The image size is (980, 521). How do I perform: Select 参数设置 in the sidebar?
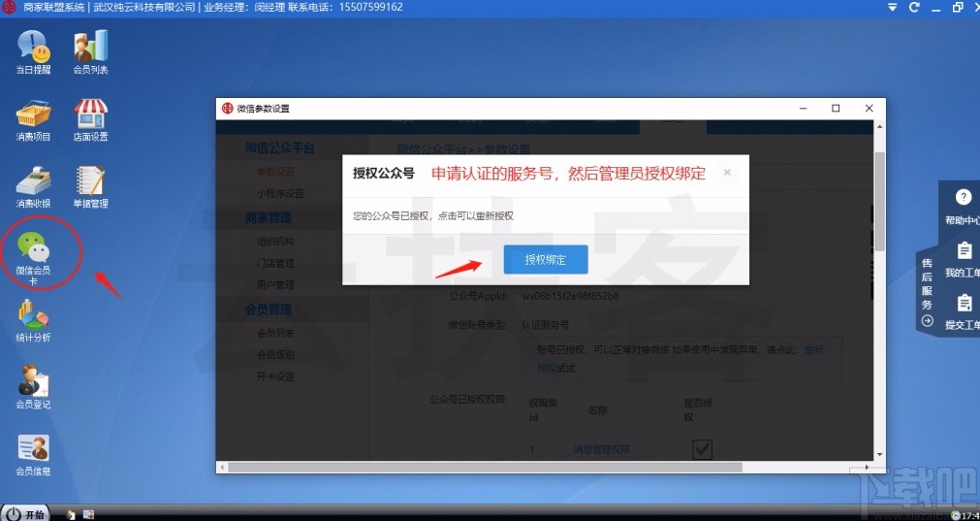(x=275, y=172)
